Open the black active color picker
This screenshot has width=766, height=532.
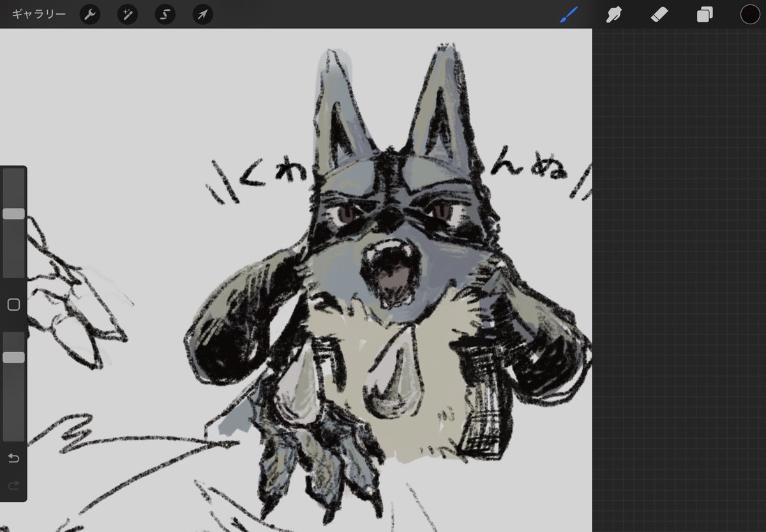(750, 14)
